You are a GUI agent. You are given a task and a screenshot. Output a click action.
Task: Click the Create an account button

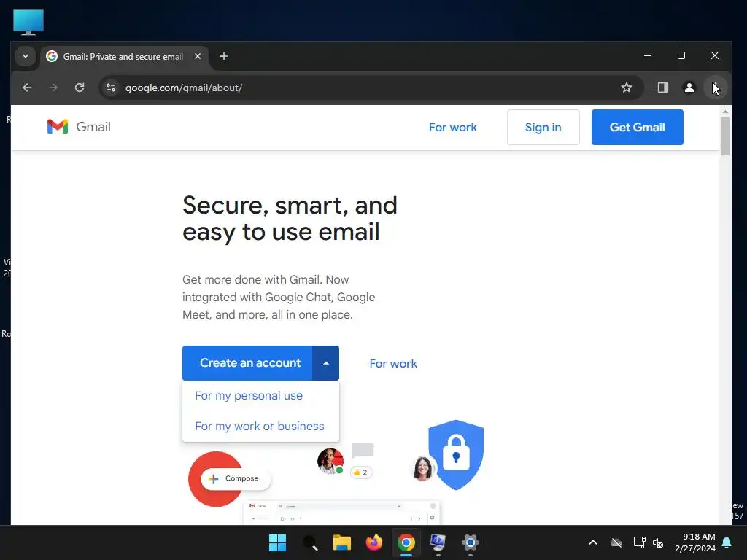click(x=248, y=363)
